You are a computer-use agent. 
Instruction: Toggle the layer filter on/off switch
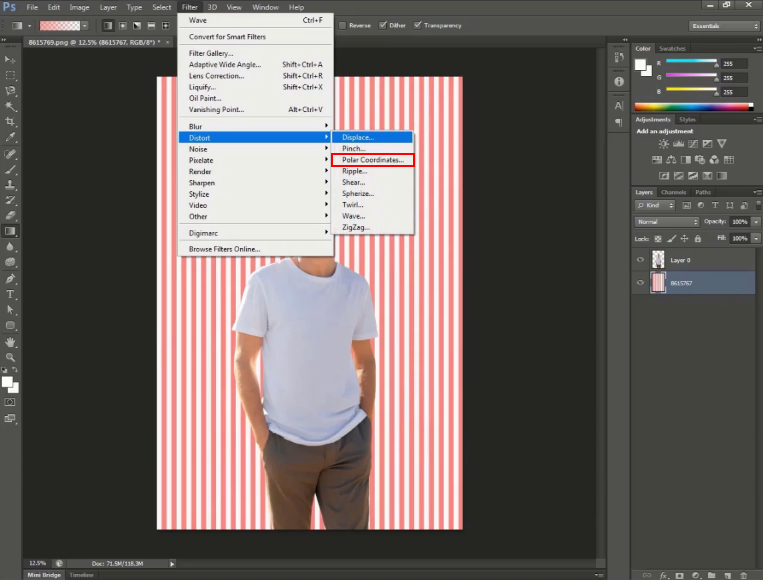pyautogui.click(x=759, y=205)
